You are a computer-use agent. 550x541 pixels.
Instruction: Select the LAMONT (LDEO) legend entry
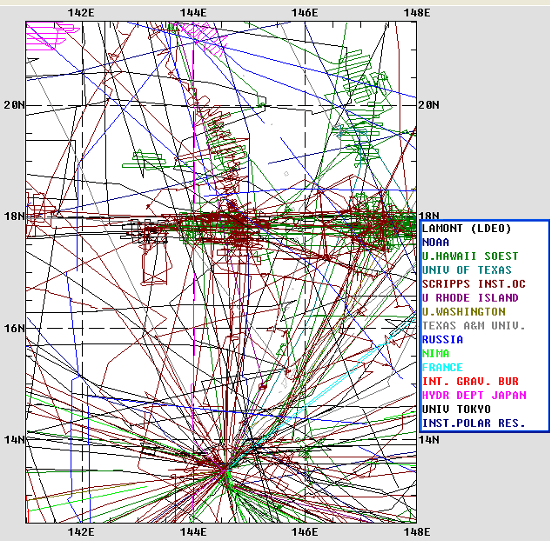click(467, 229)
